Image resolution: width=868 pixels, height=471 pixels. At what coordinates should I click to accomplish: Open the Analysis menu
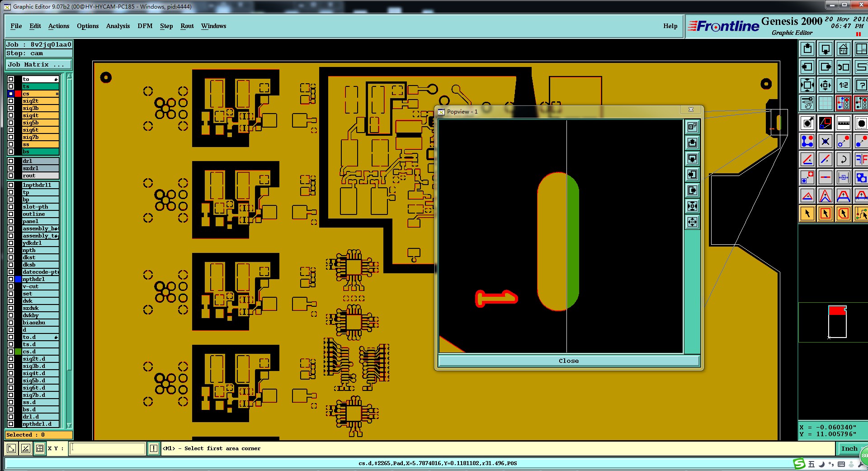118,26
